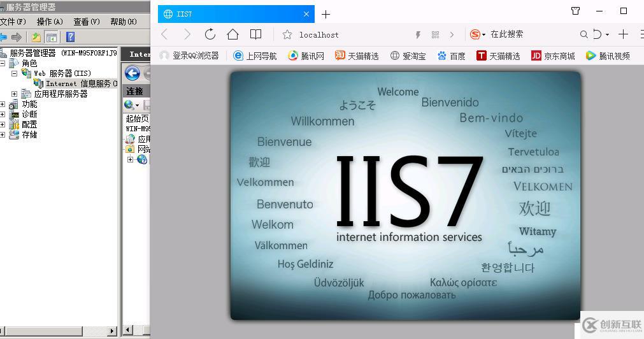Expand the 诊断 tree node
This screenshot has width=644, height=339.
point(3,114)
